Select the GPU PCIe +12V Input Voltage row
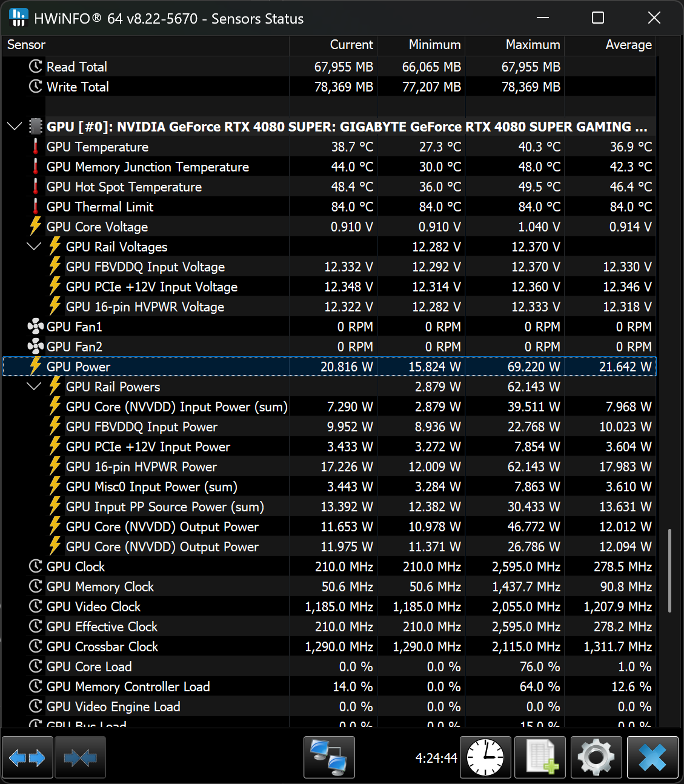Image resolution: width=684 pixels, height=784 pixels. click(x=329, y=287)
